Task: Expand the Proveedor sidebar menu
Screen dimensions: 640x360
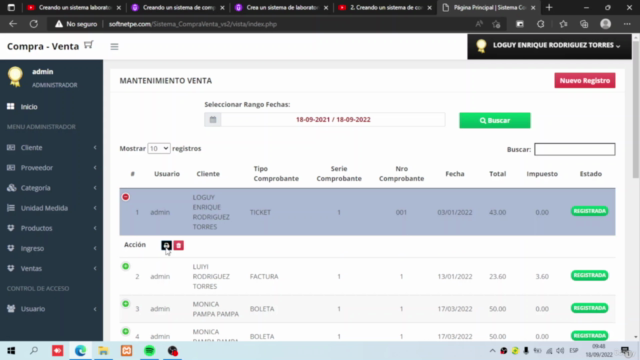Action: click(51, 168)
